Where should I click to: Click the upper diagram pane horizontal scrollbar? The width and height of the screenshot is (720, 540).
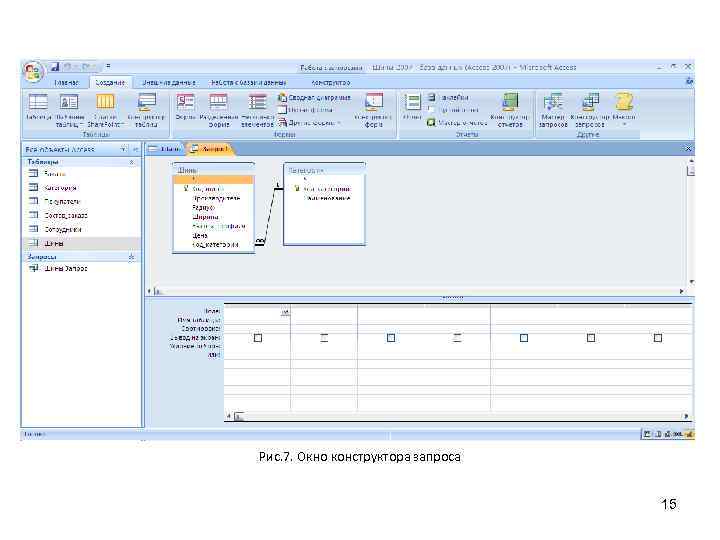[416, 291]
